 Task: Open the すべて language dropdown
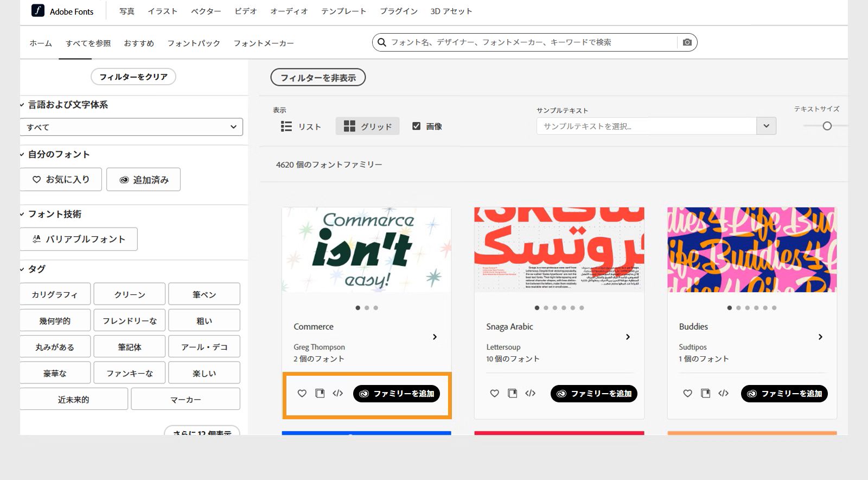coord(132,127)
